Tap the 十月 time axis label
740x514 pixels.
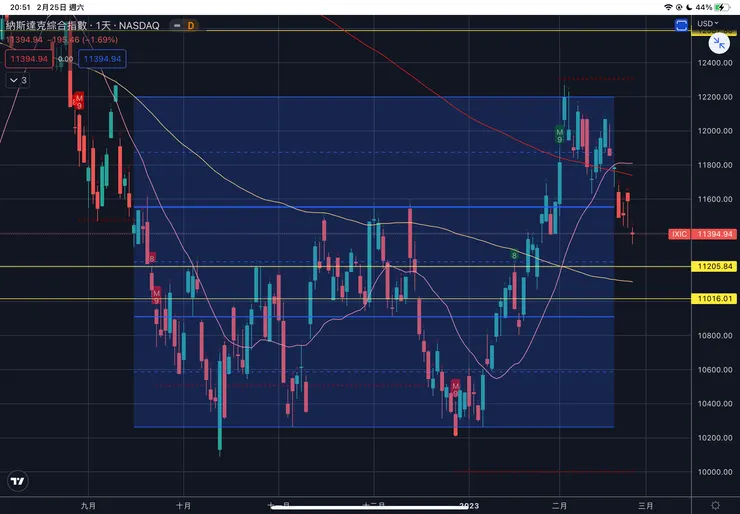pyautogui.click(x=183, y=506)
